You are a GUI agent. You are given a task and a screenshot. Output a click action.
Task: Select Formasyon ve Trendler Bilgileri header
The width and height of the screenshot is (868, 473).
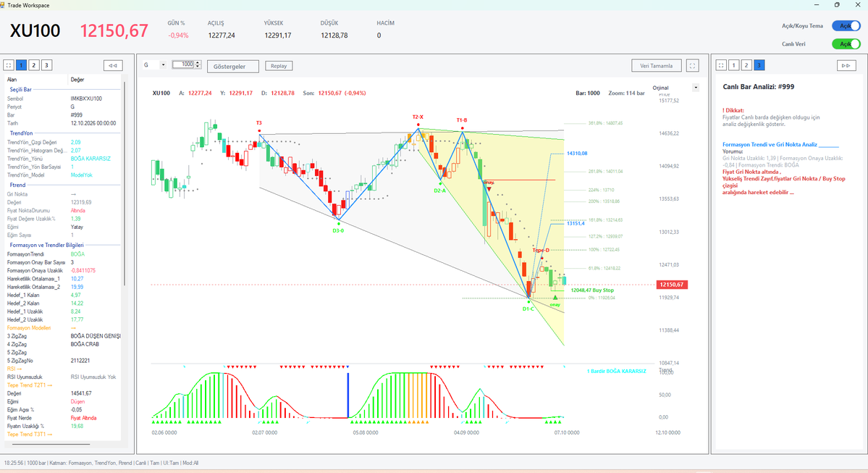click(x=46, y=245)
